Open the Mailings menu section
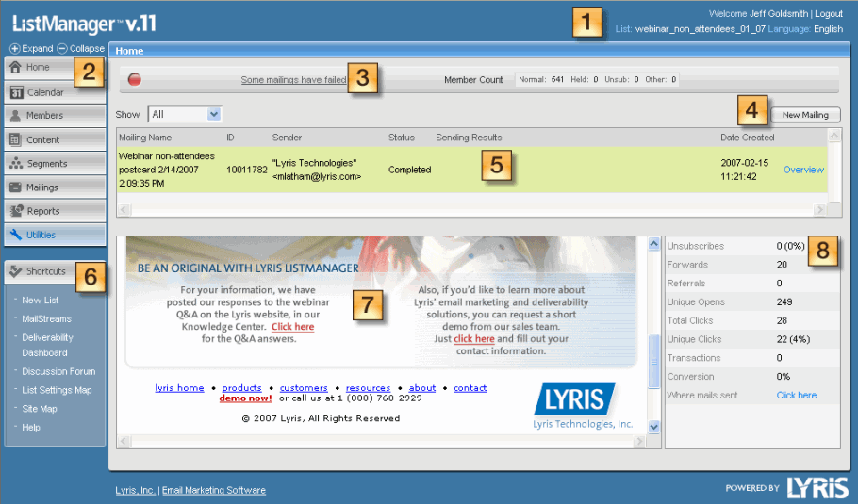858x504 pixels. pos(55,187)
